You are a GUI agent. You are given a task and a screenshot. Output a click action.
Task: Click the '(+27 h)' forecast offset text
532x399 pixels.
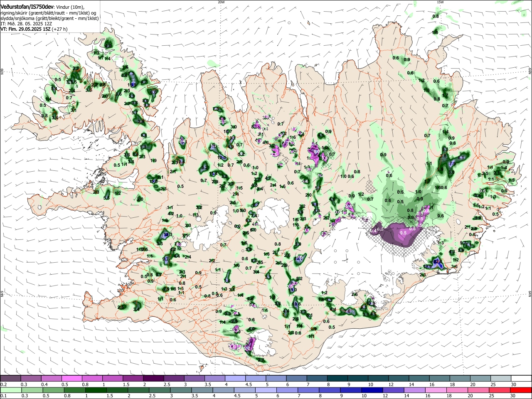click(x=60, y=29)
